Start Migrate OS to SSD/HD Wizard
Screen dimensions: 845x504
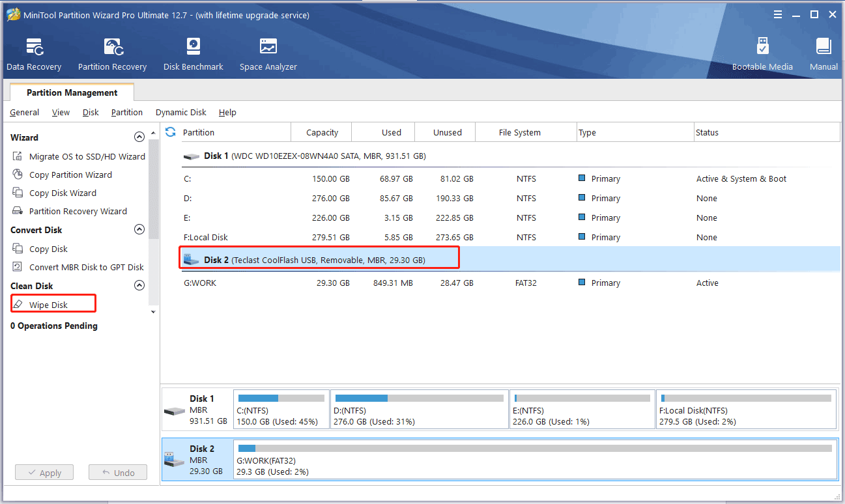(x=87, y=156)
